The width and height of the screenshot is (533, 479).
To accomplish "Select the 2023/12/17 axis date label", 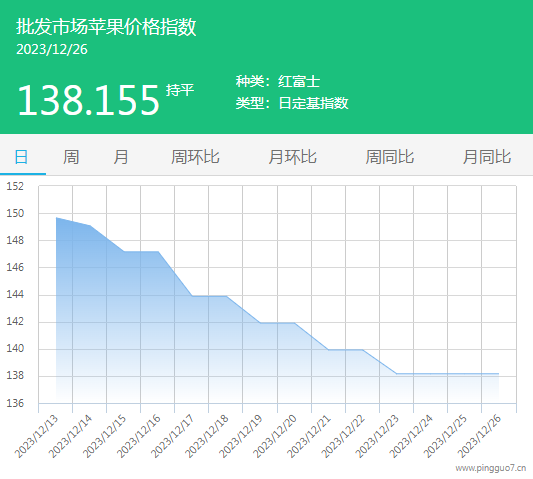I will pyautogui.click(x=172, y=437).
